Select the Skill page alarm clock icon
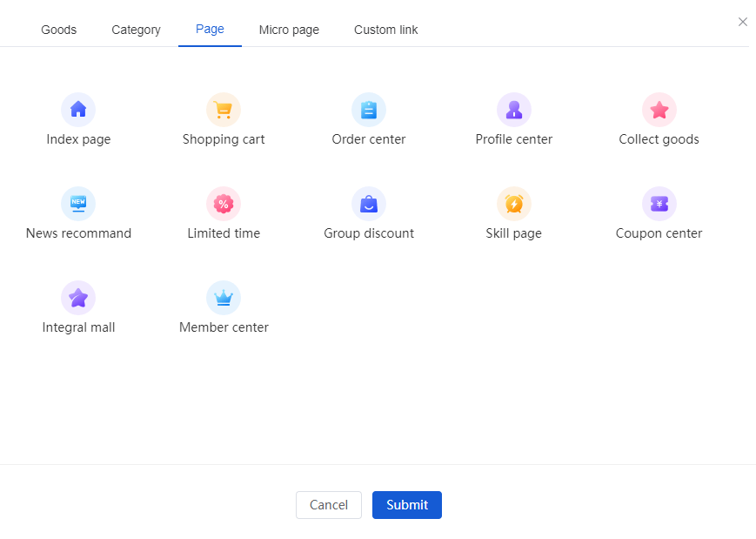 tap(514, 204)
